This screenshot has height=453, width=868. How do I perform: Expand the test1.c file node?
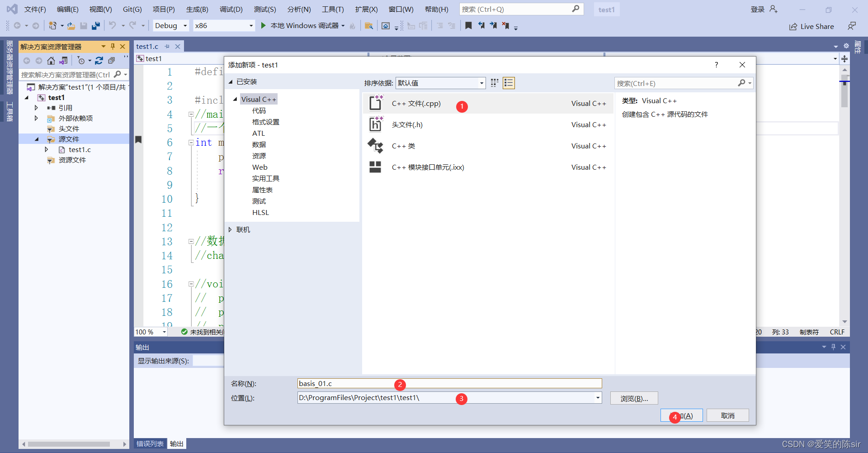coord(46,149)
